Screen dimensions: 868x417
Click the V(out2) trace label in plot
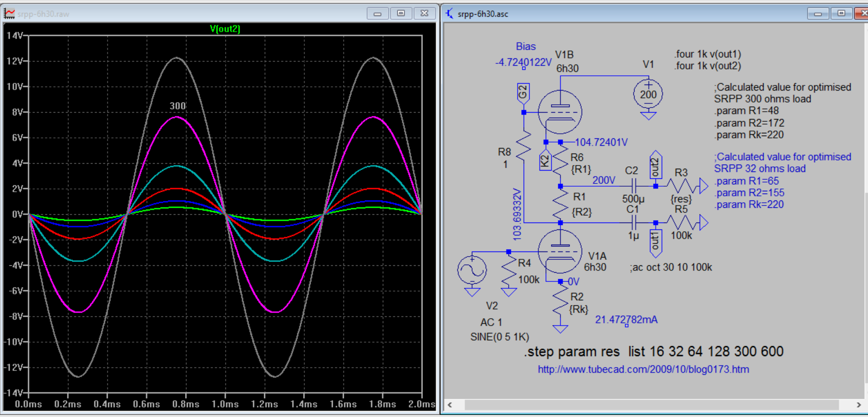pos(225,29)
